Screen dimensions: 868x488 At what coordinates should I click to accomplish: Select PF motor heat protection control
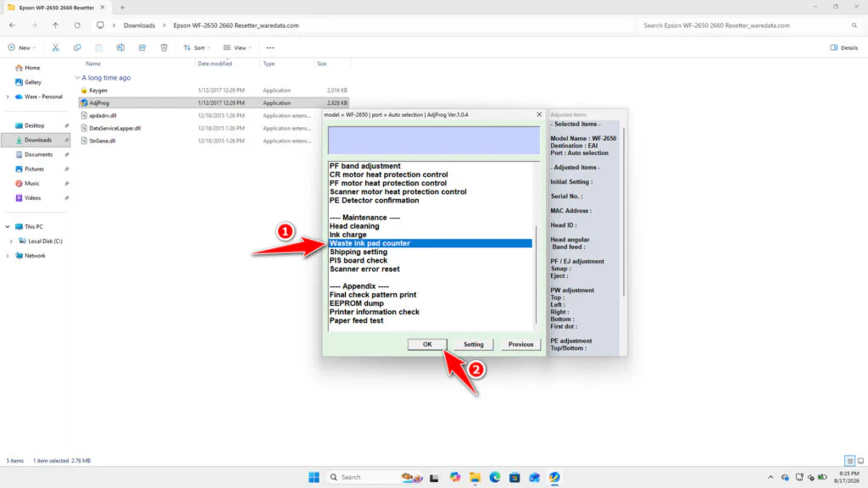(388, 183)
